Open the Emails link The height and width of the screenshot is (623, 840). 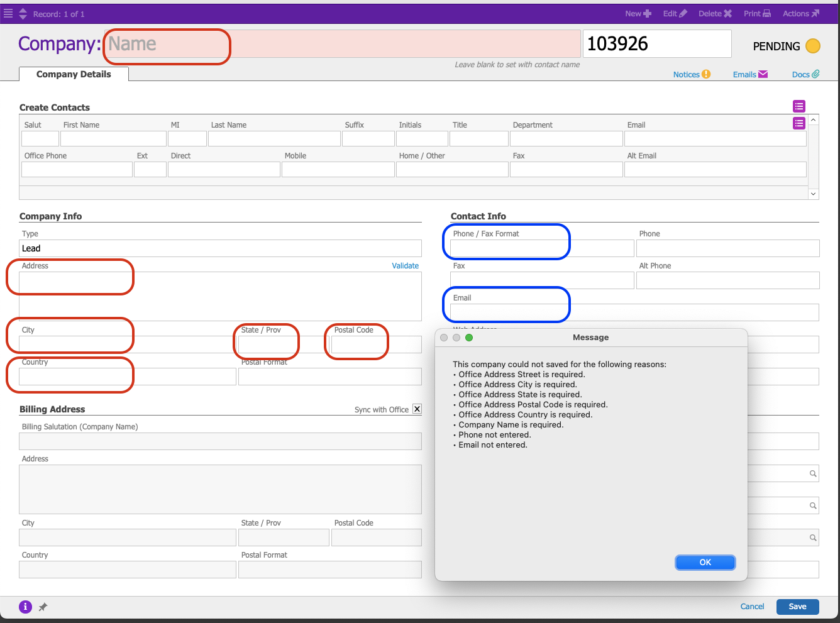[x=750, y=74]
